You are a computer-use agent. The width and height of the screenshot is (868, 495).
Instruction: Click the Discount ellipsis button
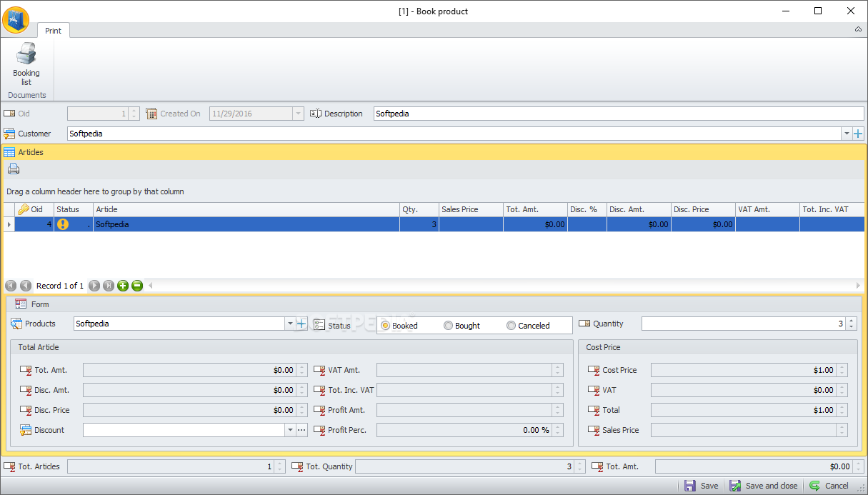click(x=301, y=430)
